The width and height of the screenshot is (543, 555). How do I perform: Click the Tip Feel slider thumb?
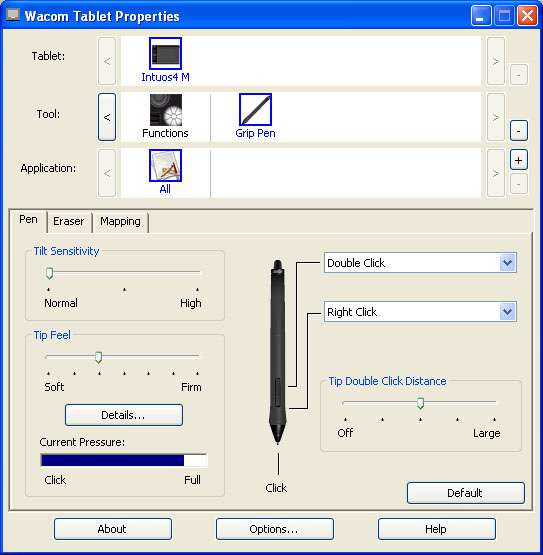tap(99, 357)
